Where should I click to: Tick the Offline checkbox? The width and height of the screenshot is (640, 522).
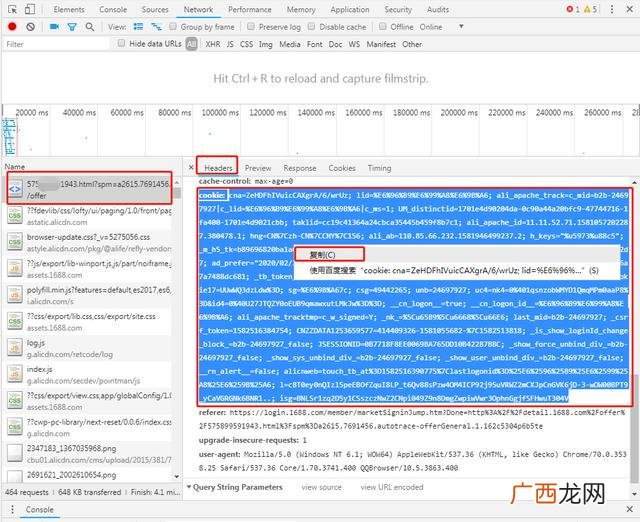point(382,27)
